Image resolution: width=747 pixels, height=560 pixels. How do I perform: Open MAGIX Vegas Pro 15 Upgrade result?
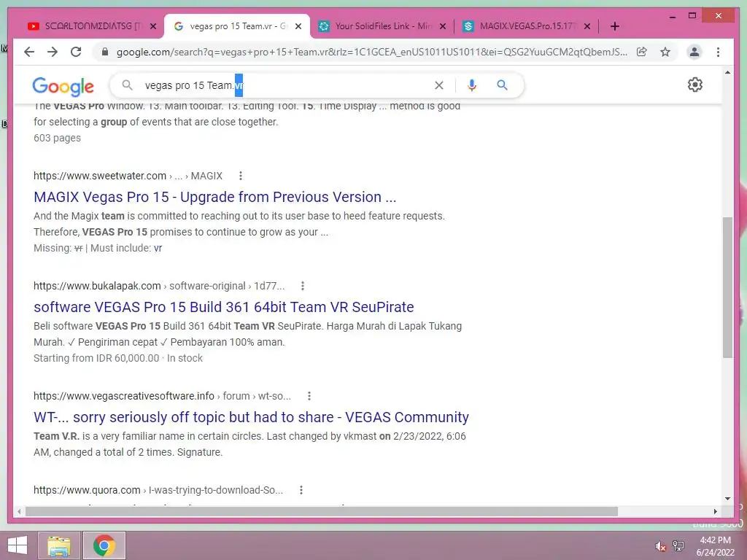click(215, 197)
